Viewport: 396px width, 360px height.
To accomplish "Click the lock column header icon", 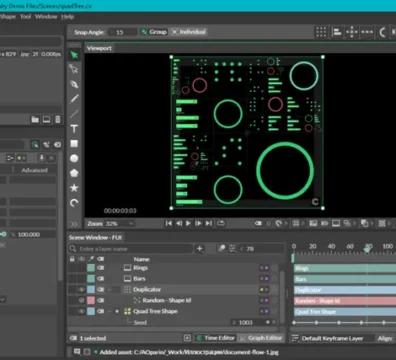I will point(72,259).
